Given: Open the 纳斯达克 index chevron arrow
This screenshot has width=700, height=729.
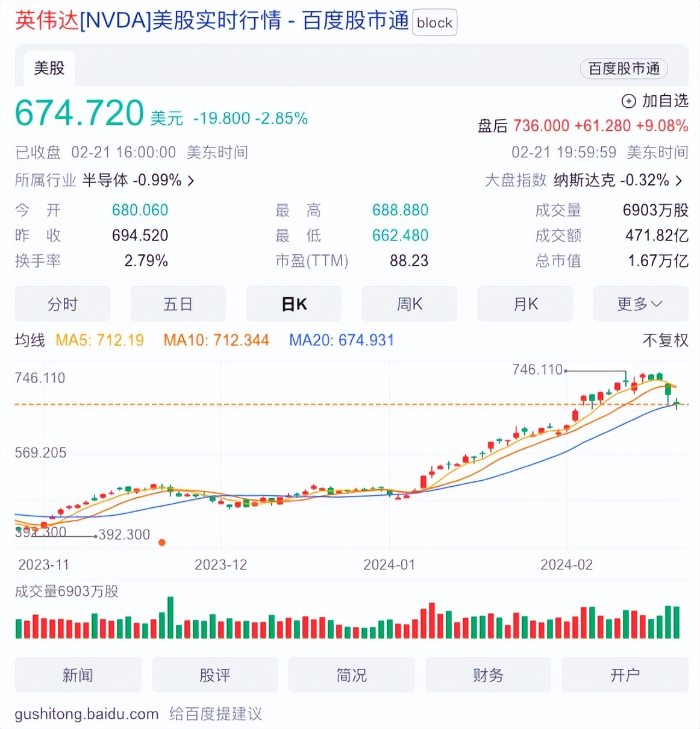Looking at the screenshot, I should pos(679,181).
